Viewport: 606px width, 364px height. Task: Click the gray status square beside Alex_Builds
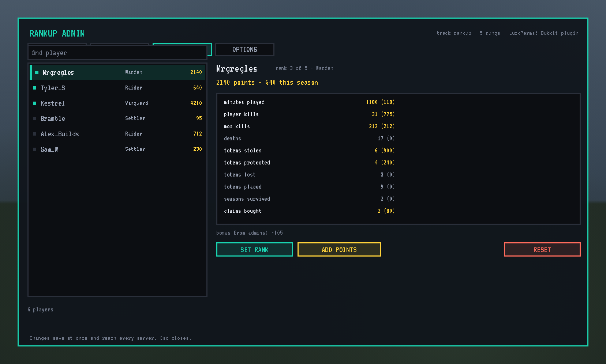click(35, 134)
